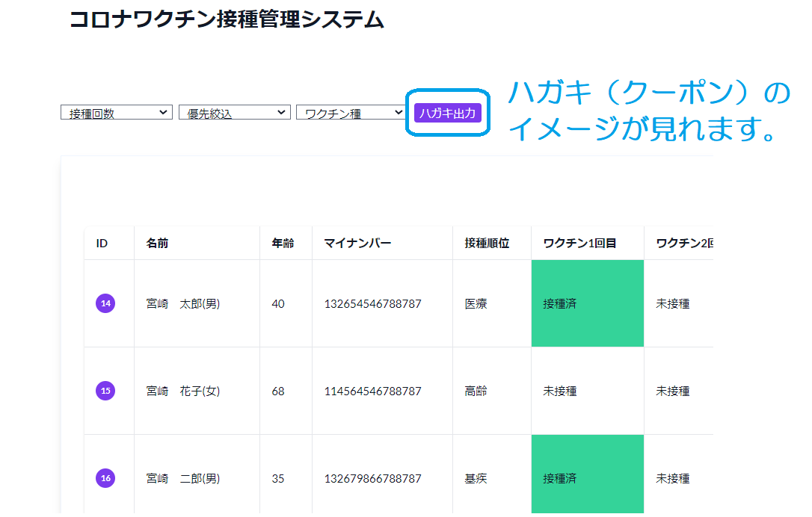Click the priority cell 基疾
Image resolution: width=812 pixels, height=517 pixels.
click(x=476, y=479)
